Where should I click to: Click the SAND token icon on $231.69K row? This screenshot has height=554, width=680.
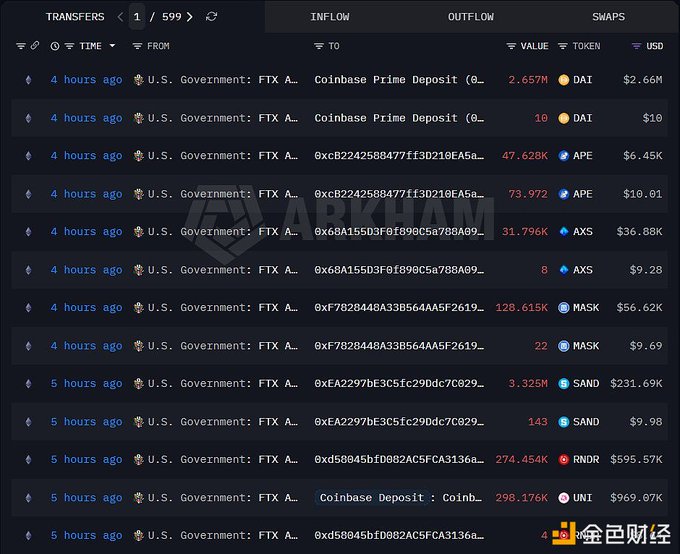(563, 384)
